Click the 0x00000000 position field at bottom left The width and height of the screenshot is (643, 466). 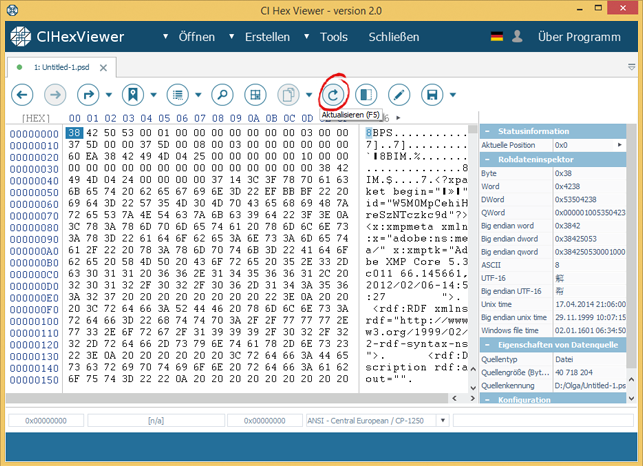(46, 420)
